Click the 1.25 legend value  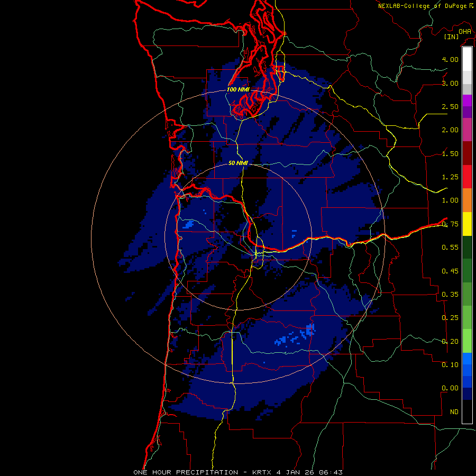click(x=450, y=177)
